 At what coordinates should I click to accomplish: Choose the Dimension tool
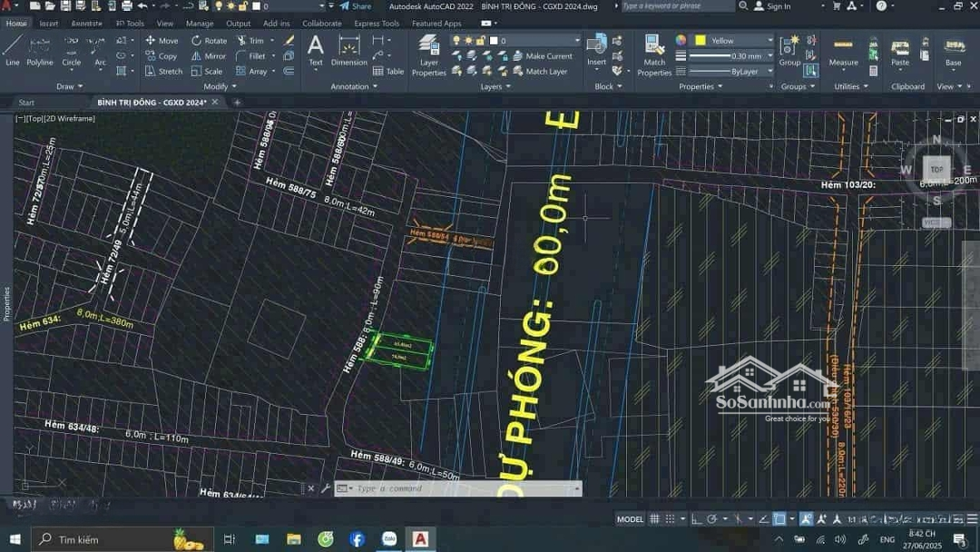pyautogui.click(x=349, y=50)
